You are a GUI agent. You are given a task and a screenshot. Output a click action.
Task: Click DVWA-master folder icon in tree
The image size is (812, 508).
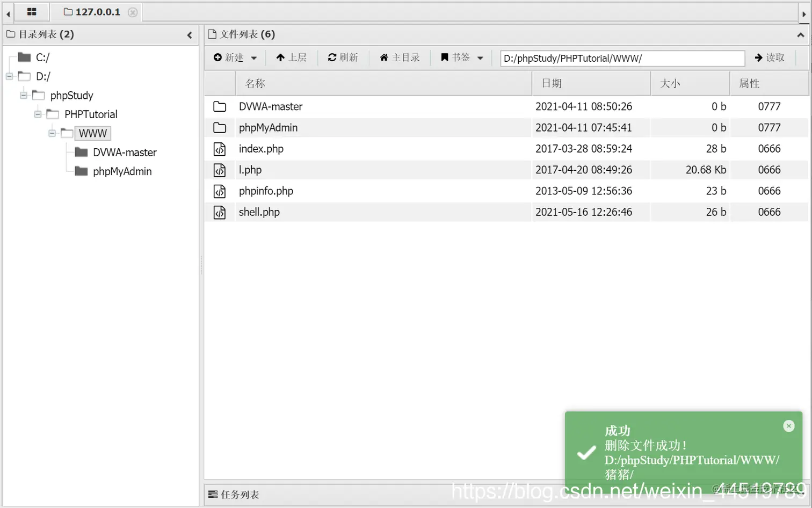[x=81, y=152]
